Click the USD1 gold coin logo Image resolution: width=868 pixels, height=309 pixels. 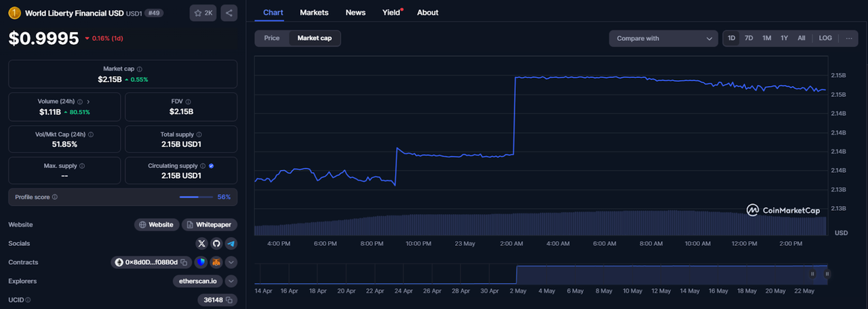coord(14,12)
